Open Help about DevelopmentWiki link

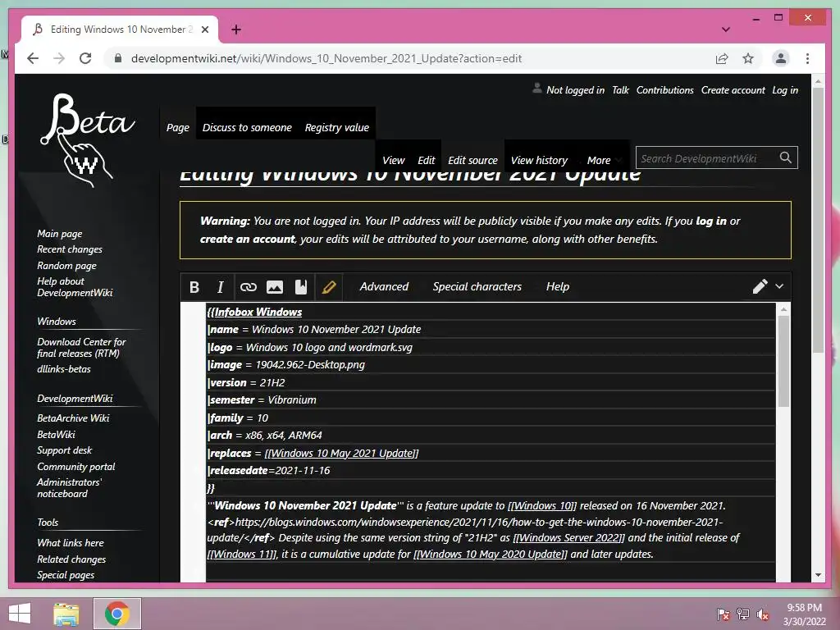click(75, 286)
